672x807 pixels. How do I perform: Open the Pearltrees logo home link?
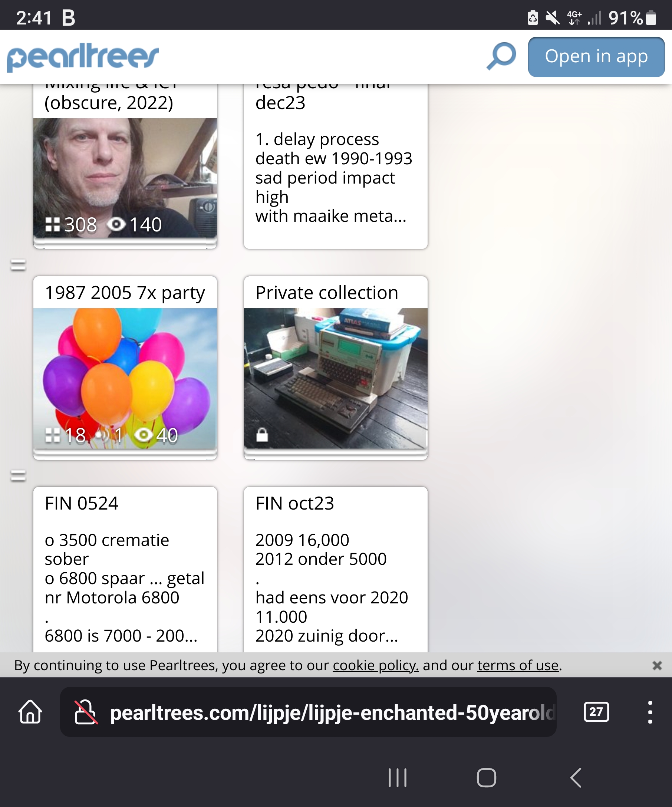[x=83, y=57]
